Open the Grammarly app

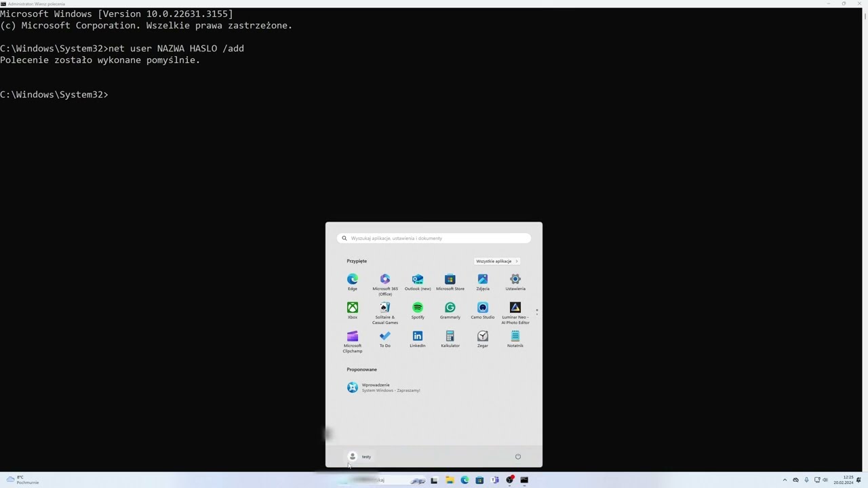(x=450, y=311)
